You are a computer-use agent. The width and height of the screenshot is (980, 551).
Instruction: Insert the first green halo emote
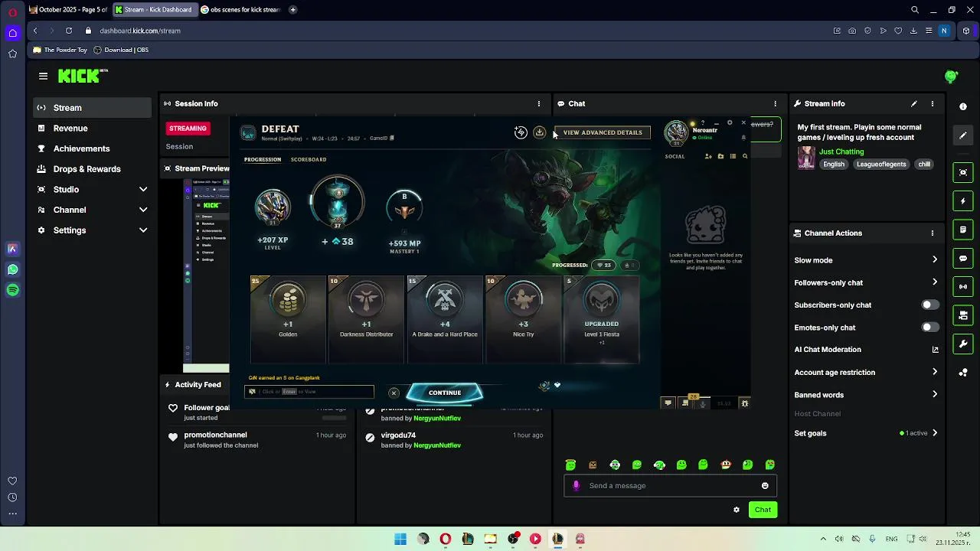coord(570,465)
